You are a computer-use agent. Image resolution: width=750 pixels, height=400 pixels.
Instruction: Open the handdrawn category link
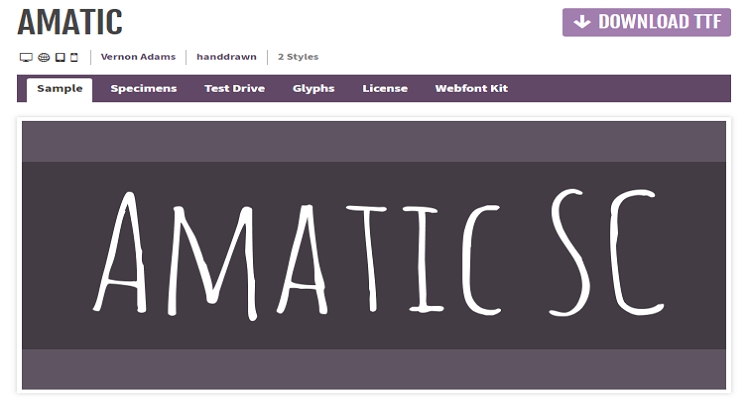226,57
